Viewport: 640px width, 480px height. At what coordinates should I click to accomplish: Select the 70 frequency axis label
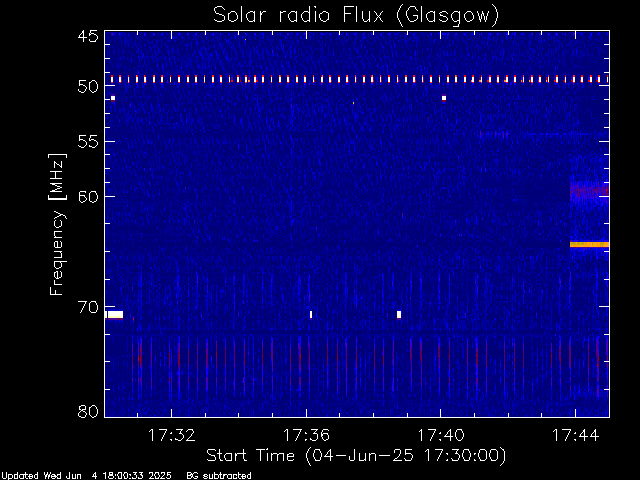pyautogui.click(x=88, y=307)
